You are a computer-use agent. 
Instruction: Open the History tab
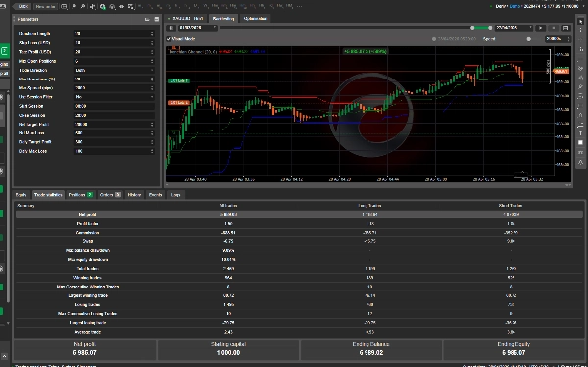[x=134, y=195]
